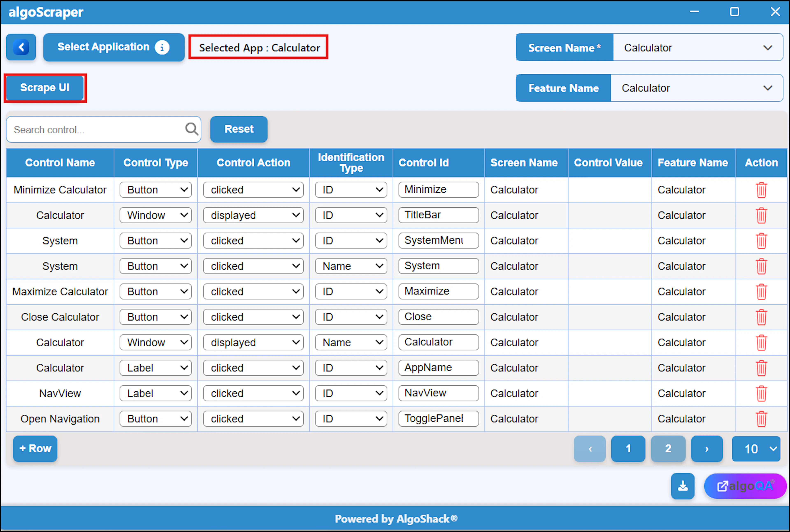Click the NavView control name cell
790x532 pixels.
tap(60, 394)
